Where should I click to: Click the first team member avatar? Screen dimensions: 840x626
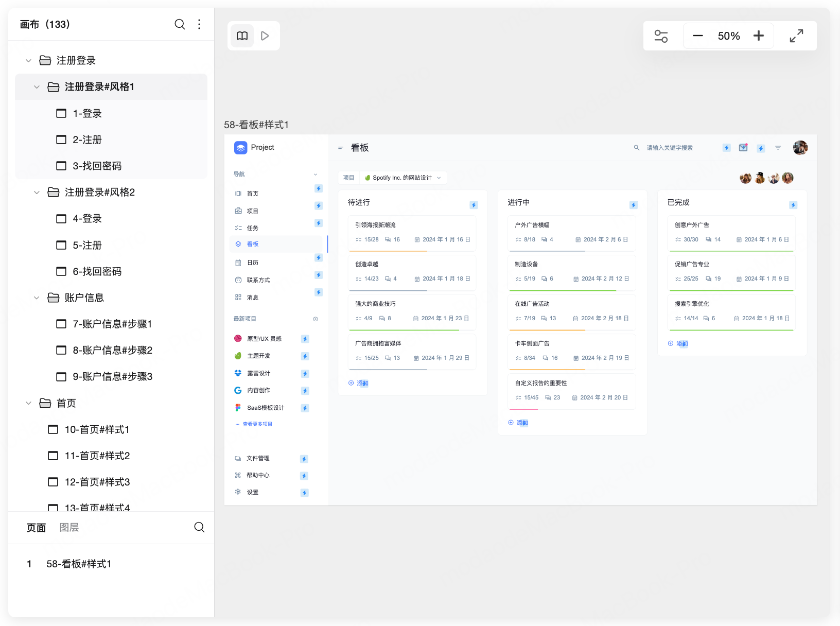tap(745, 178)
